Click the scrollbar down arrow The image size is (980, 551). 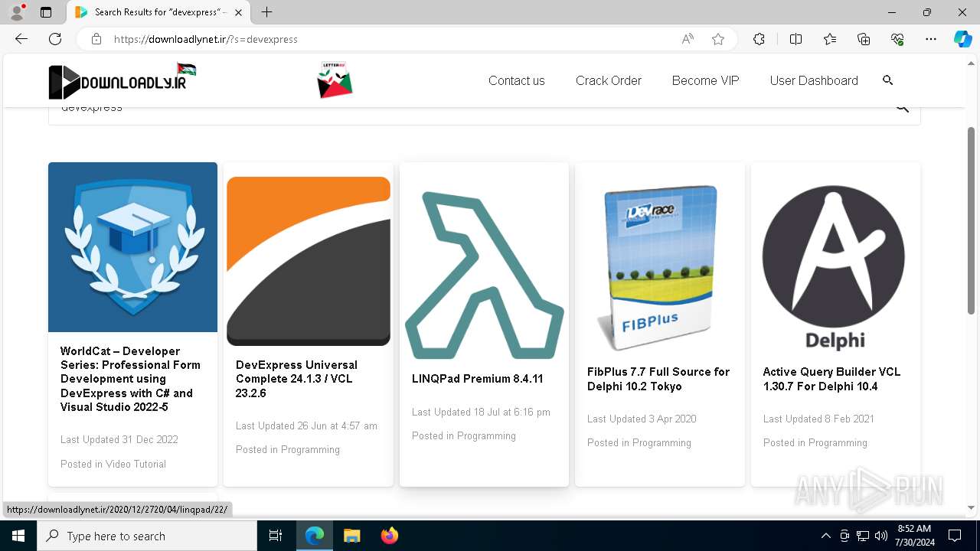coord(972,507)
